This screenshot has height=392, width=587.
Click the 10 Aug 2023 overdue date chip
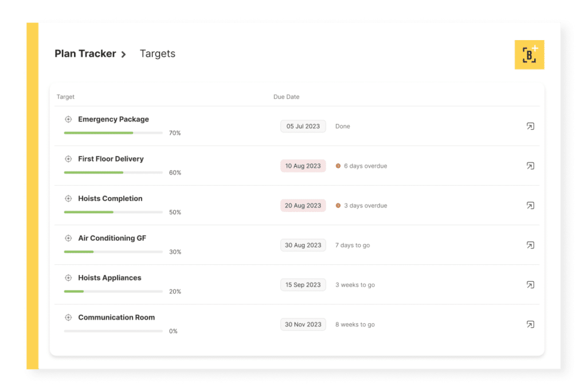pyautogui.click(x=303, y=166)
